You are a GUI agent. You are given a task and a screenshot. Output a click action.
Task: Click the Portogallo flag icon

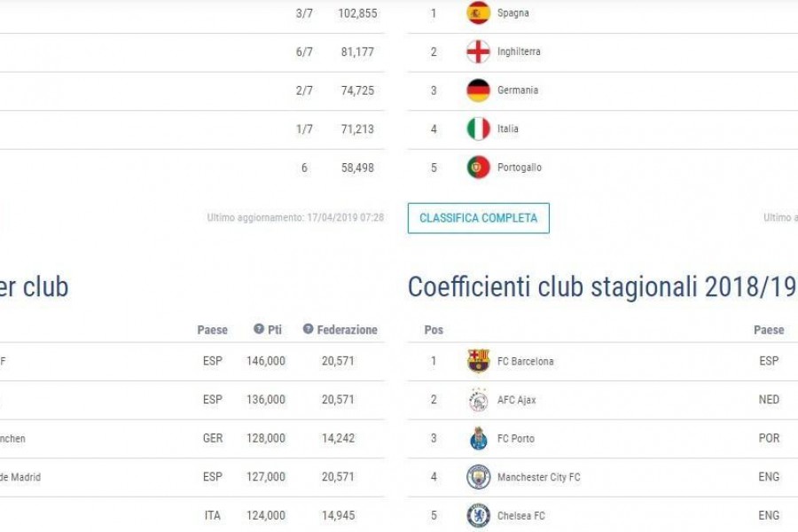coord(478,168)
